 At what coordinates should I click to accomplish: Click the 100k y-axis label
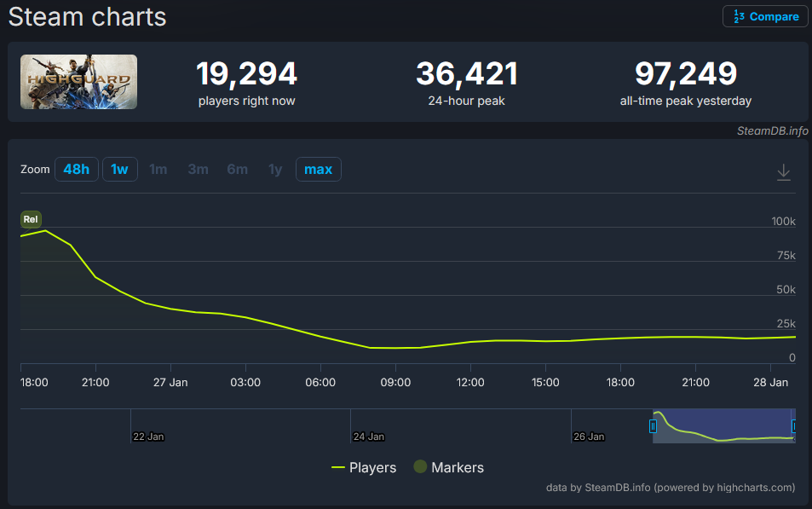click(783, 222)
